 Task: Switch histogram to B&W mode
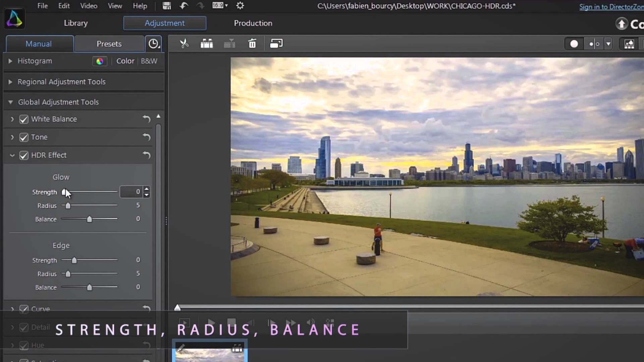pyautogui.click(x=149, y=61)
